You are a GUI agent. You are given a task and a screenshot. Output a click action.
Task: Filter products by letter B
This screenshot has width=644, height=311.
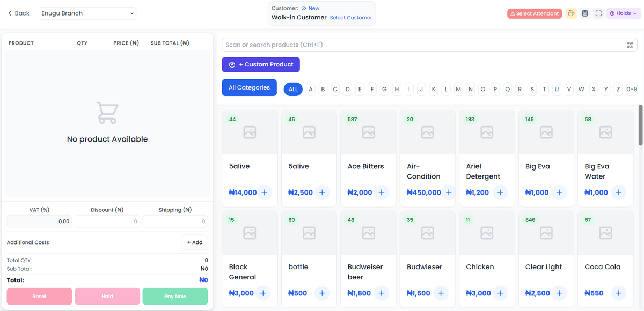tap(323, 90)
